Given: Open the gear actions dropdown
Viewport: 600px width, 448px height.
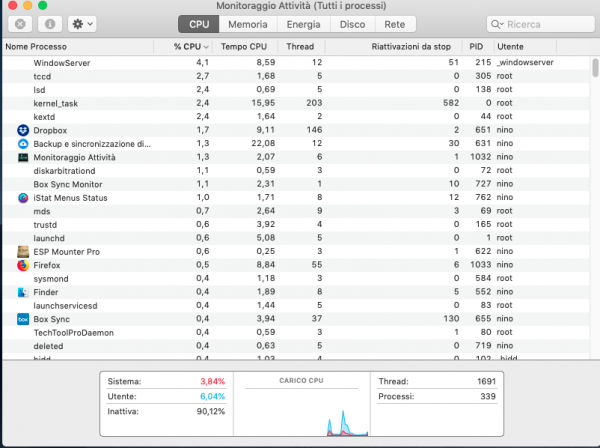Looking at the screenshot, I should click(x=82, y=24).
